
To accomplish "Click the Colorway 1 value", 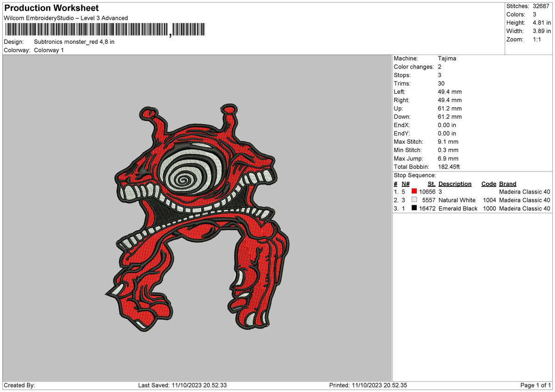I will click(49, 50).
